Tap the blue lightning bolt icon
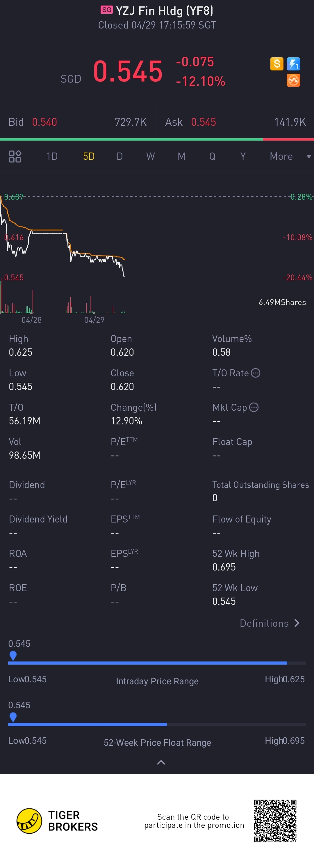Screen dimensions: 314x868 (x=293, y=64)
